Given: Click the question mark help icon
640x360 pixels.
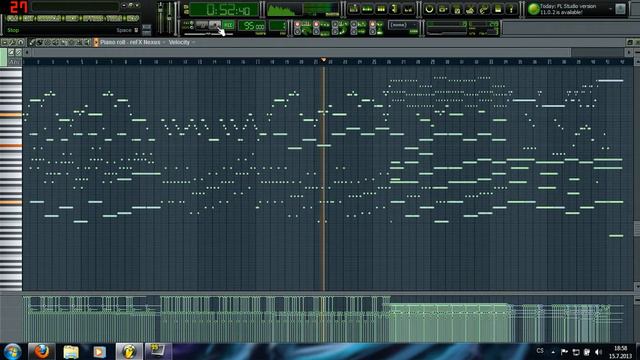Looking at the screenshot, I should [x=511, y=9].
